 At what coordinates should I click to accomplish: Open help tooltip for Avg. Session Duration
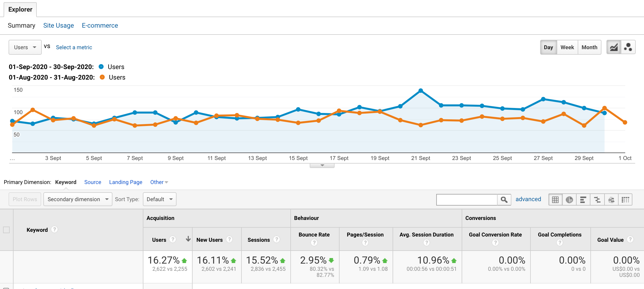(427, 243)
